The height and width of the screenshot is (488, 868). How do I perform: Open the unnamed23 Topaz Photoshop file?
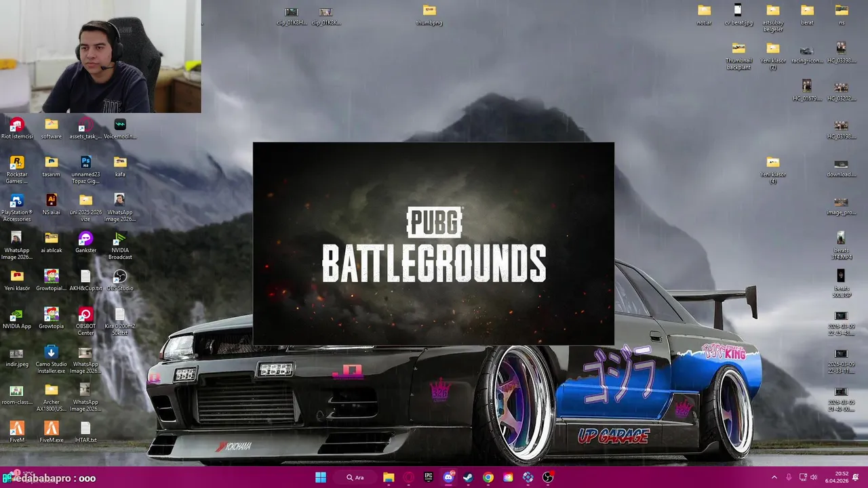pos(85,169)
